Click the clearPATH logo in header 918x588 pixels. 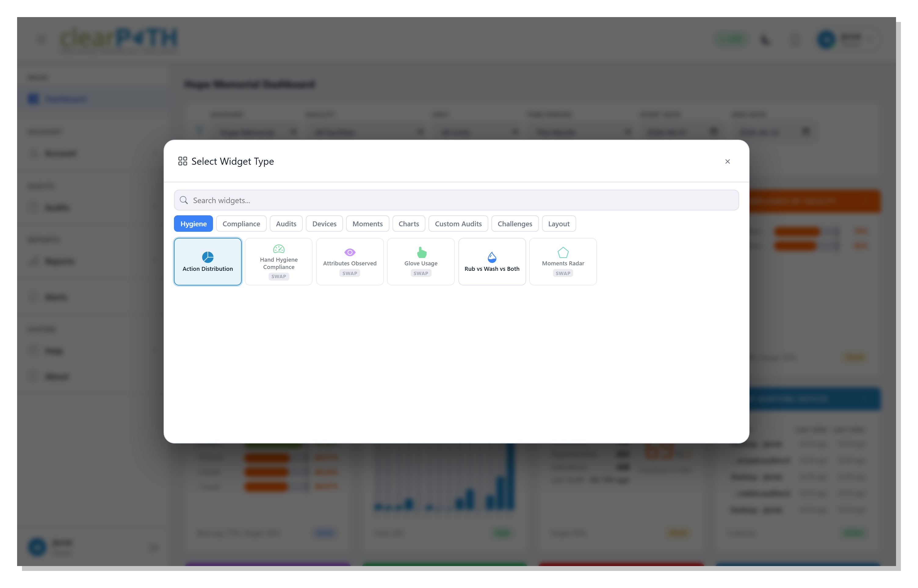[119, 39]
